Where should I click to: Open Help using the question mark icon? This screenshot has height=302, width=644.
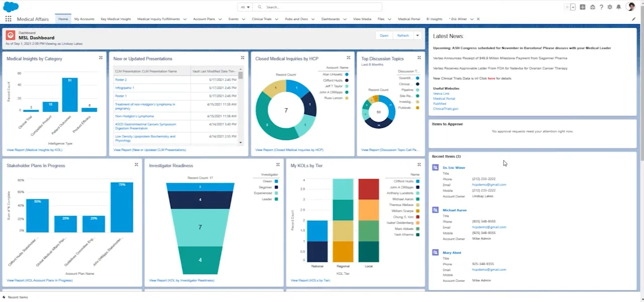click(x=602, y=7)
